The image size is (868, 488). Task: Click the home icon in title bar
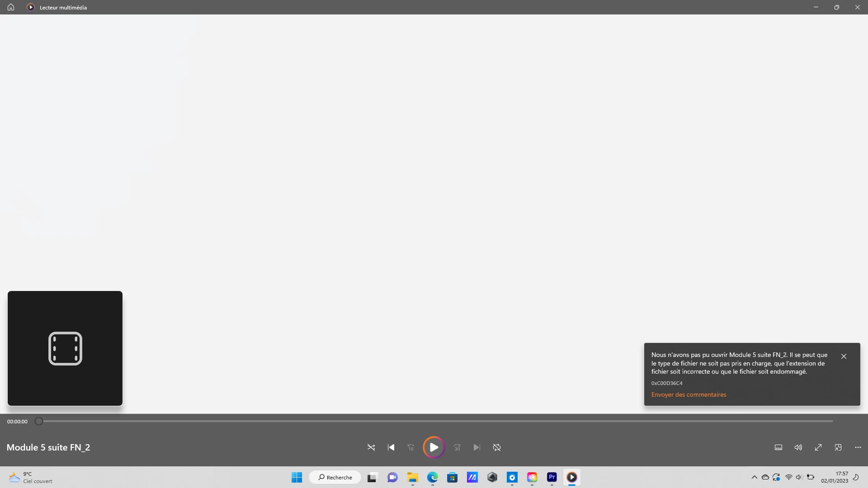pyautogui.click(x=11, y=7)
